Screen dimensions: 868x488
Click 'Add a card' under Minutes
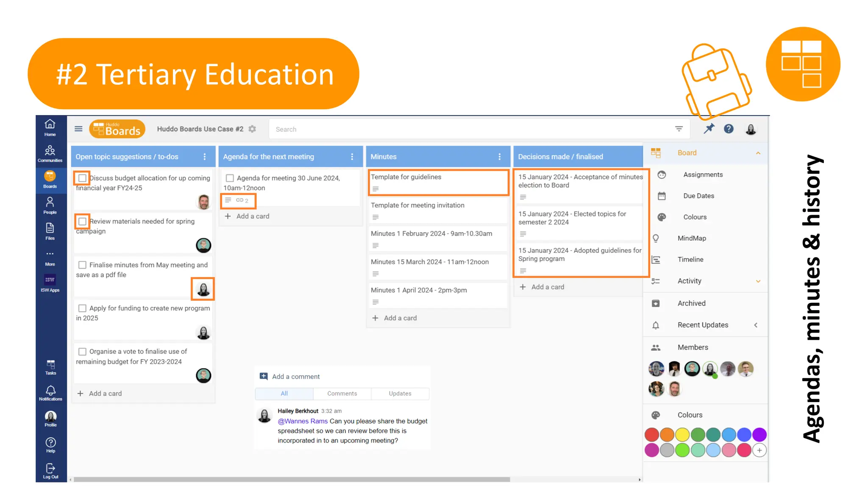point(400,318)
